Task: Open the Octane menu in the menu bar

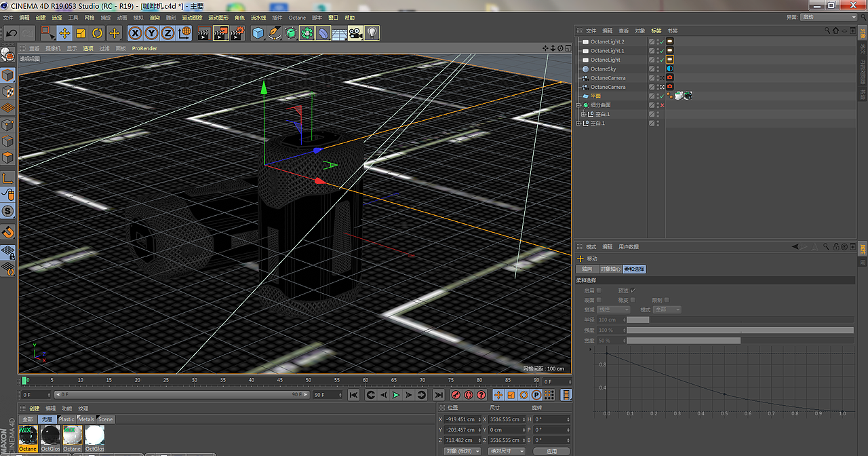Action: point(297,17)
